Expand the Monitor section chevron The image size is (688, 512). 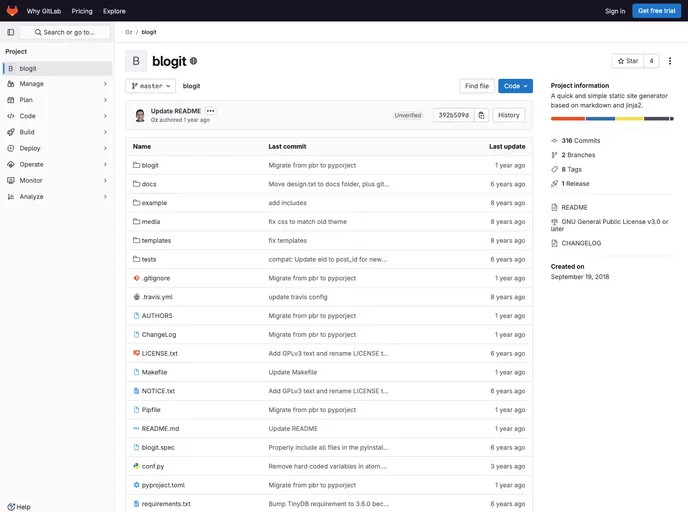[x=105, y=180]
